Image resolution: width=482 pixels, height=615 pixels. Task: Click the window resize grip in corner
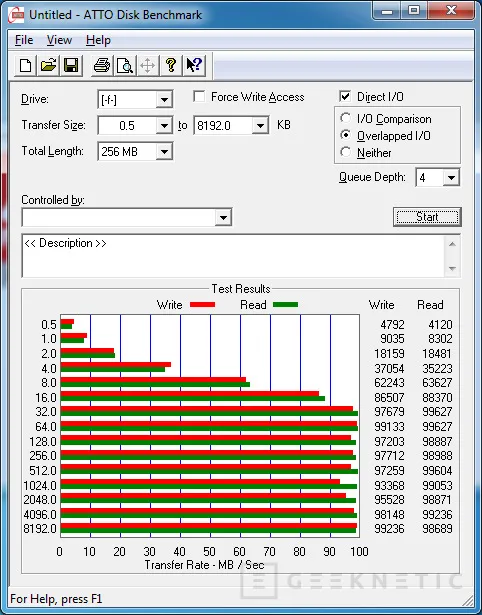point(467,600)
